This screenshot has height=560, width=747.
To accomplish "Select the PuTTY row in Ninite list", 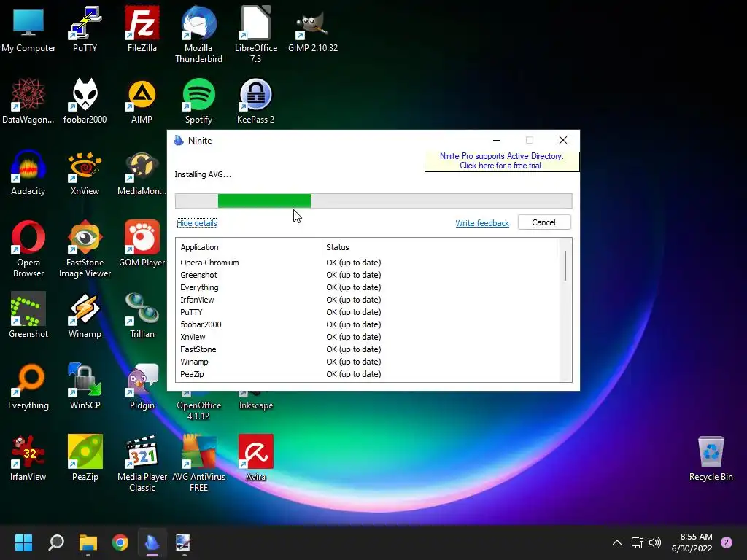I will (367, 312).
